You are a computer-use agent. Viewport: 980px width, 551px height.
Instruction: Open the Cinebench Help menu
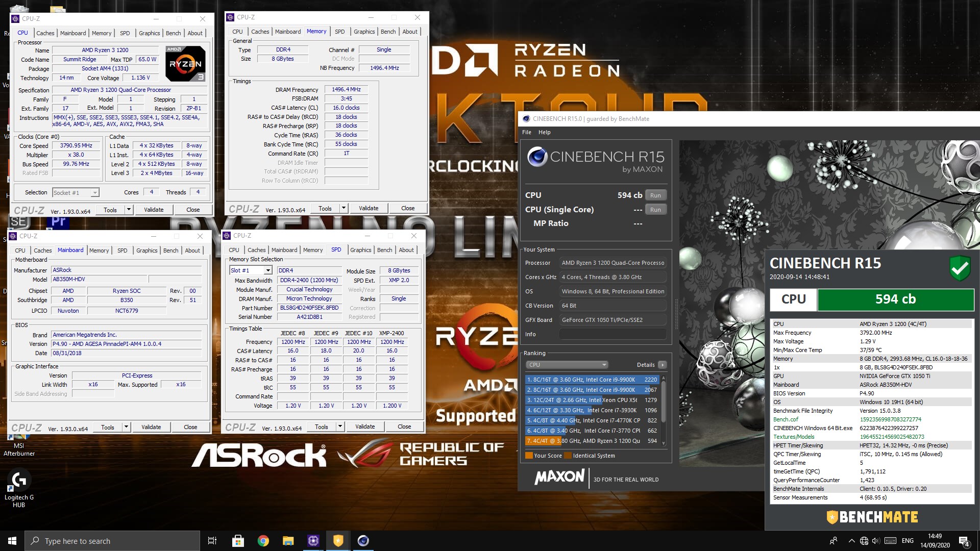point(545,132)
